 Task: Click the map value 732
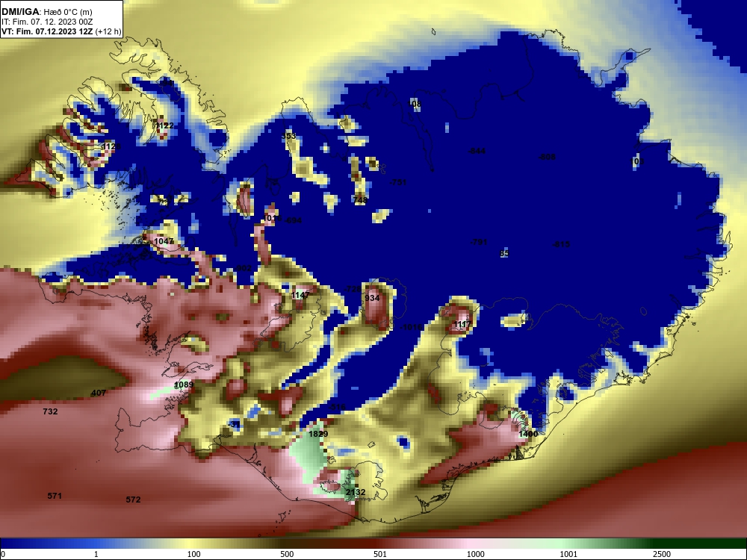(x=50, y=411)
